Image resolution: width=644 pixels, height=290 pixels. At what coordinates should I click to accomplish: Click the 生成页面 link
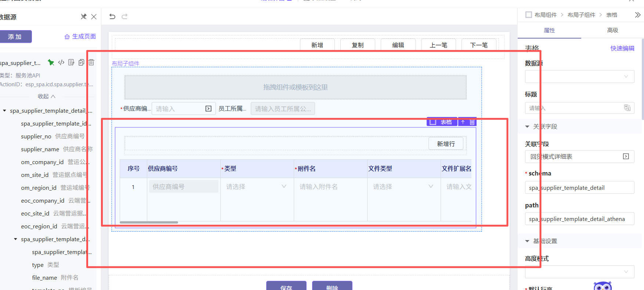(80, 36)
